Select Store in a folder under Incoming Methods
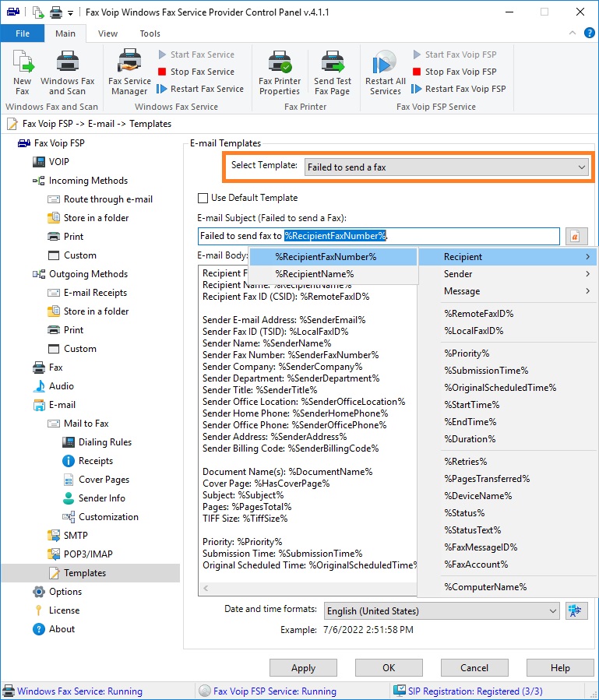This screenshot has width=599, height=700. pos(96,218)
